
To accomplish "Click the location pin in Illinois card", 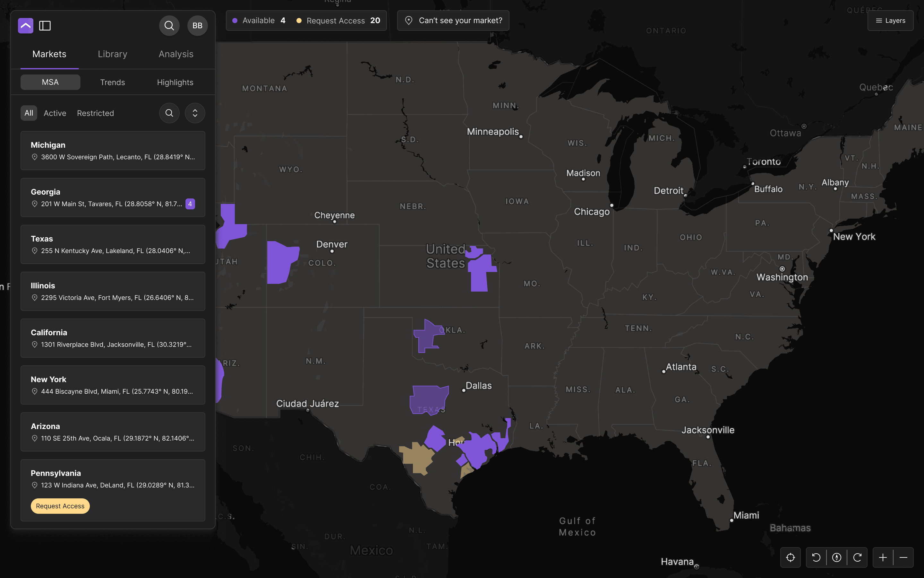I will pyautogui.click(x=34, y=298).
